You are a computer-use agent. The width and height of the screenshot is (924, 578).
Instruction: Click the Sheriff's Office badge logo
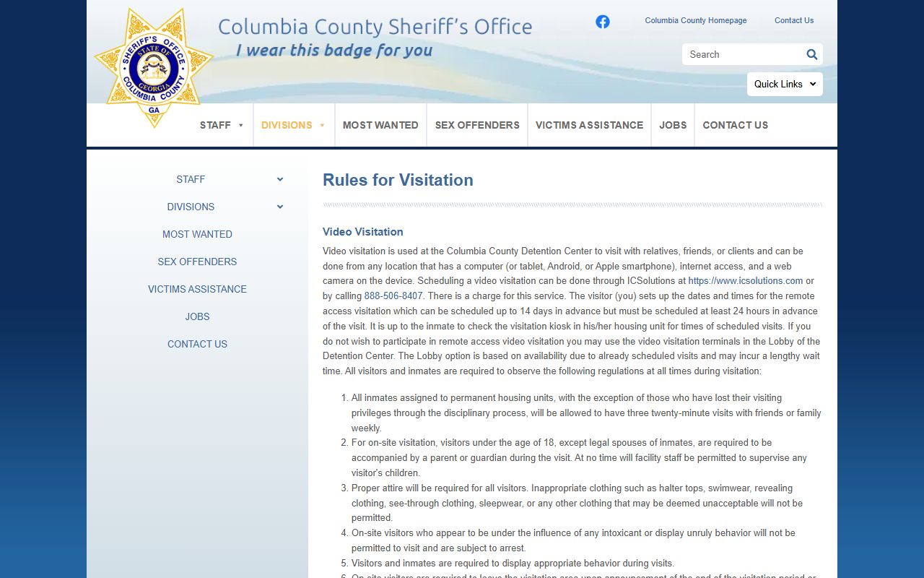(x=154, y=67)
